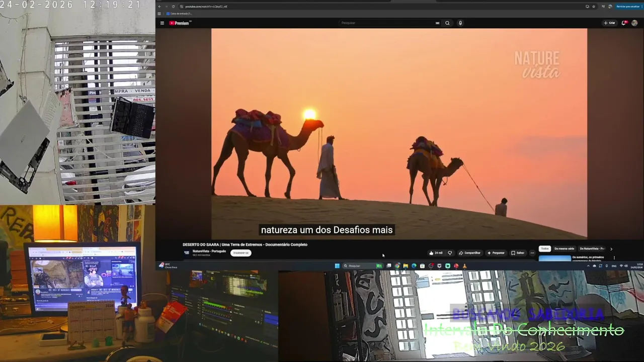Open the taskbar clock and date
644x362 pixels.
[x=637, y=266]
